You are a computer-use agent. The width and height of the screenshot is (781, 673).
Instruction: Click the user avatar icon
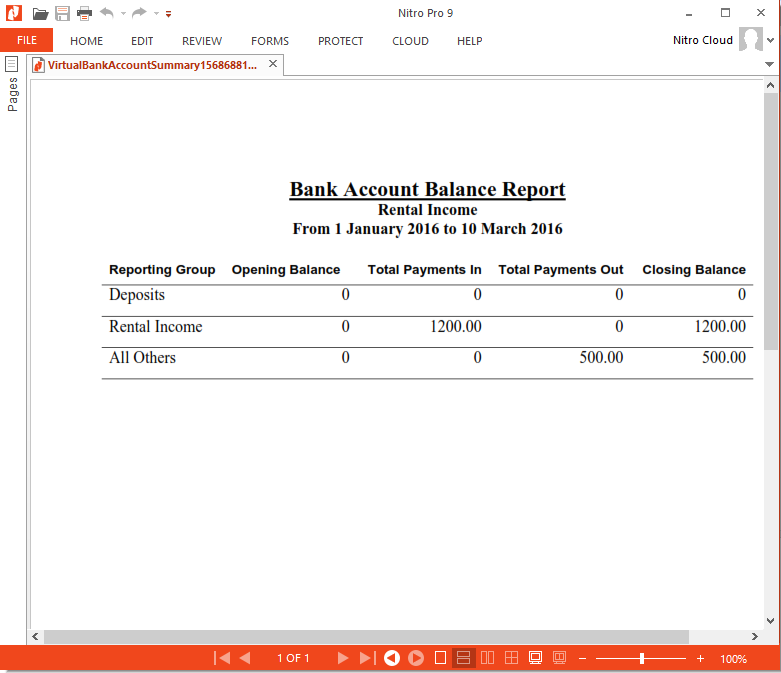pos(751,39)
